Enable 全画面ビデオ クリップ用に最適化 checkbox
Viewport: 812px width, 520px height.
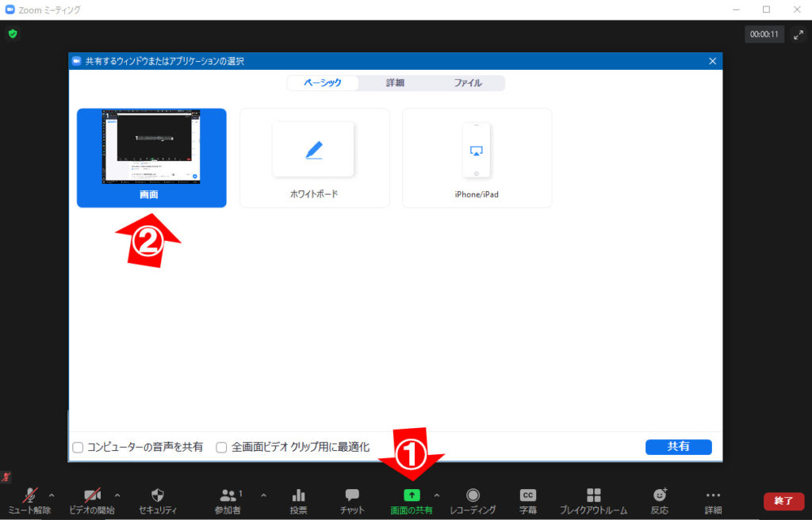[222, 447]
